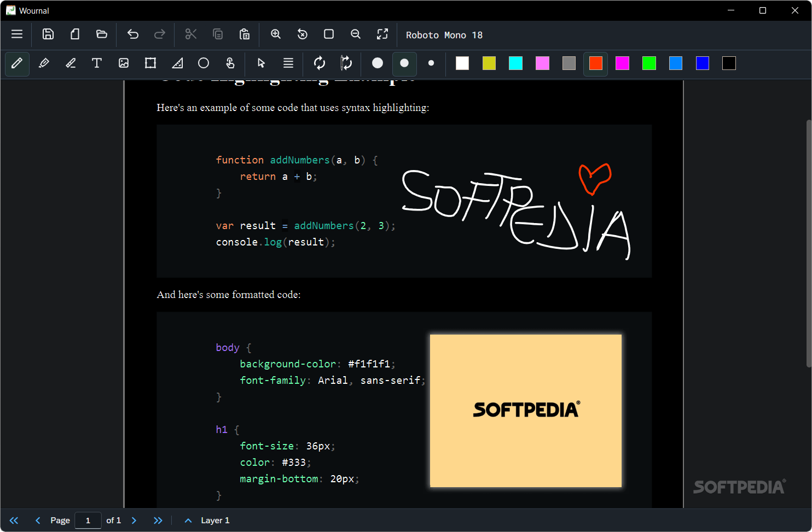Image resolution: width=812 pixels, height=532 pixels.
Task: Go to the previous page
Action: pyautogui.click(x=38, y=521)
